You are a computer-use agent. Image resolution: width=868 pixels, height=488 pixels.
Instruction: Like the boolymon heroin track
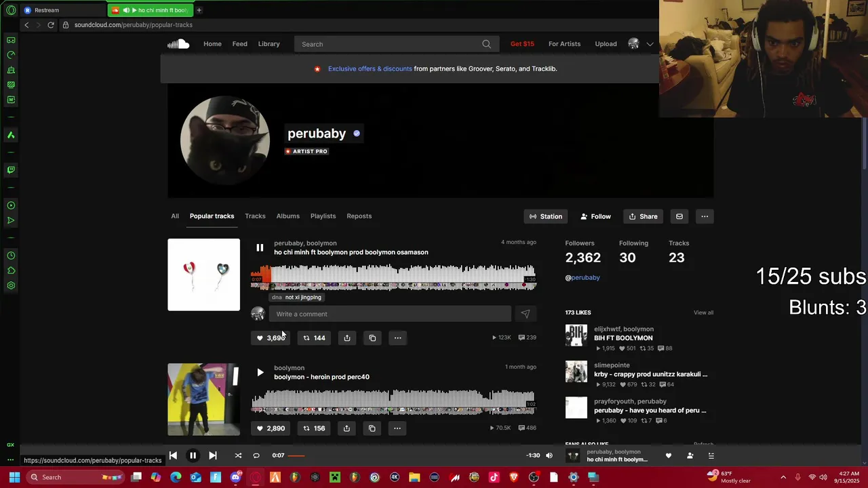pos(271,428)
